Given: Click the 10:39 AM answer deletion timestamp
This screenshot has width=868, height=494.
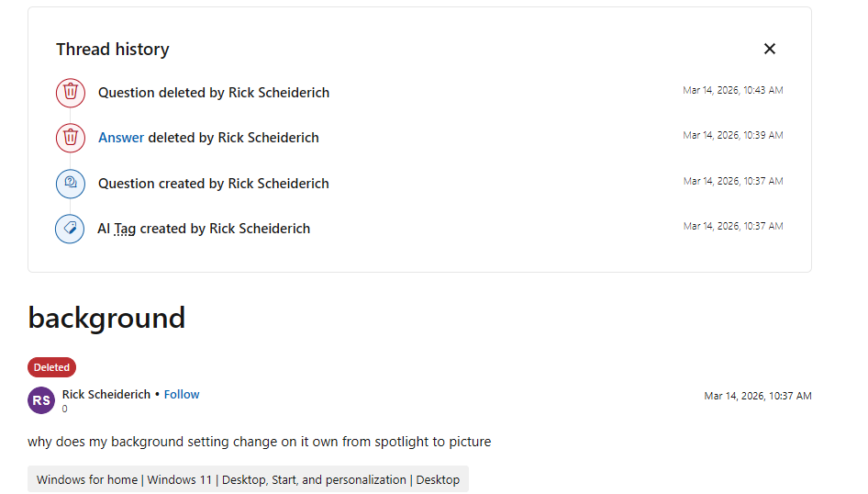Looking at the screenshot, I should pos(732,135).
